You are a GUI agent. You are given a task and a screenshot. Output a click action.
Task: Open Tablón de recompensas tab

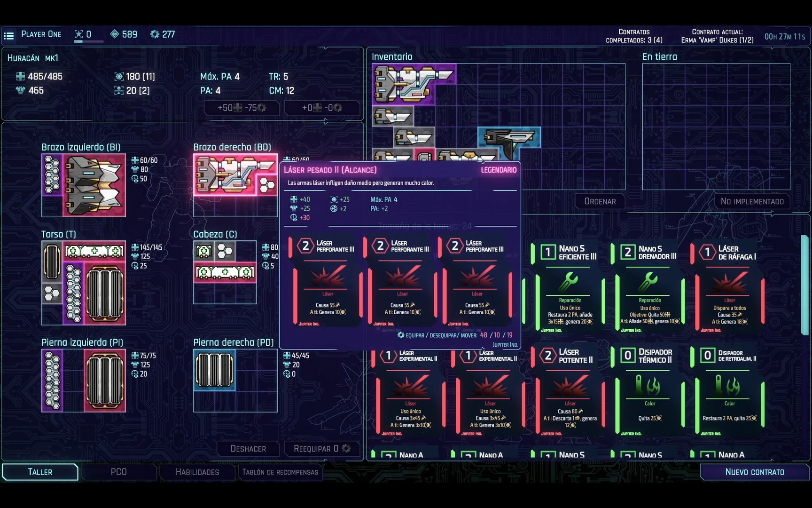(280, 472)
